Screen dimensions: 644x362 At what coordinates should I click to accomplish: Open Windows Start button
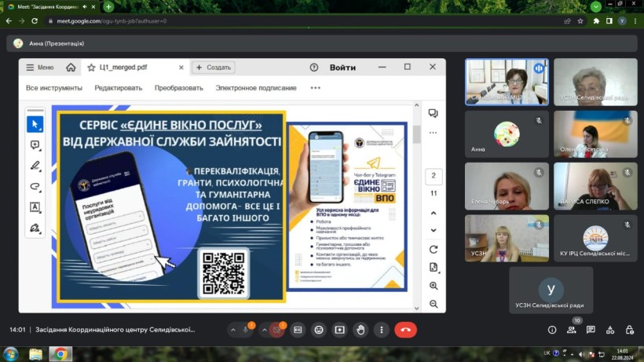(11, 354)
